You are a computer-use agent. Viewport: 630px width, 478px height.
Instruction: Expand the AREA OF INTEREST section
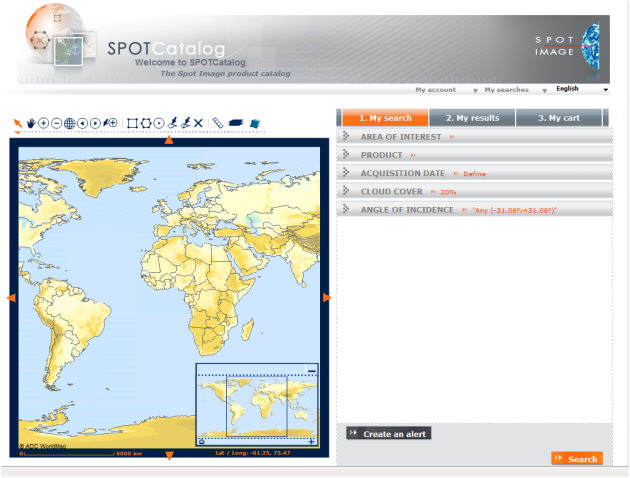[x=475, y=137]
